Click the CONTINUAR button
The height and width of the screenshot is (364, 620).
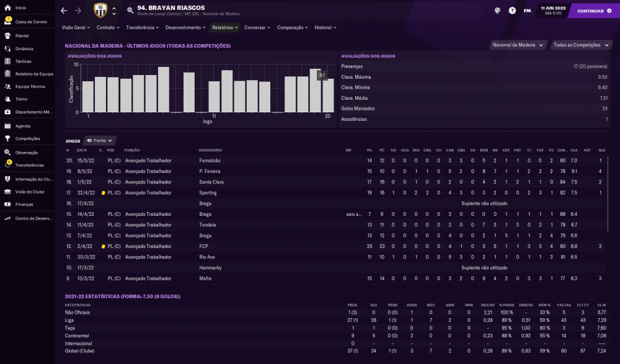coord(594,11)
